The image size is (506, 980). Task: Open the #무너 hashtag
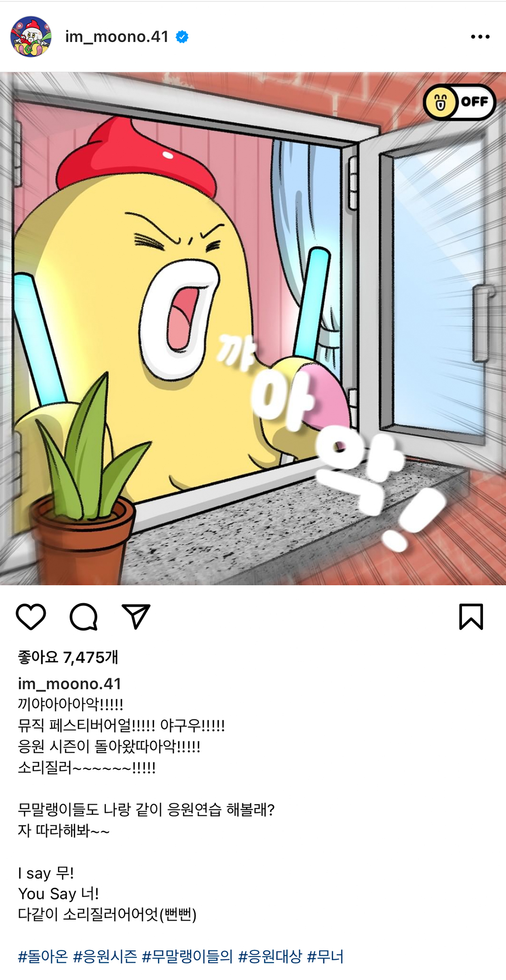pos(325,956)
